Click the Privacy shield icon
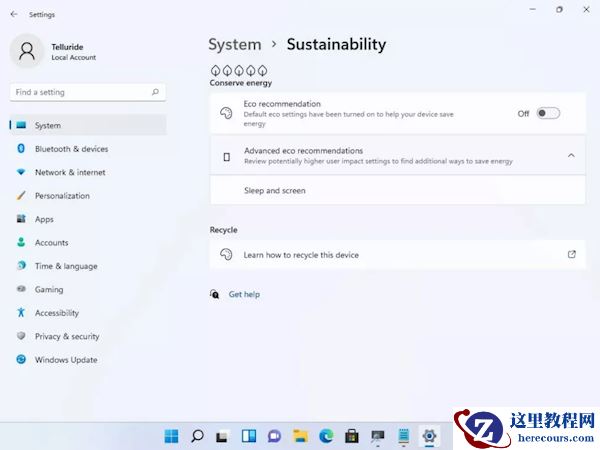This screenshot has width=600, height=450. tap(21, 336)
